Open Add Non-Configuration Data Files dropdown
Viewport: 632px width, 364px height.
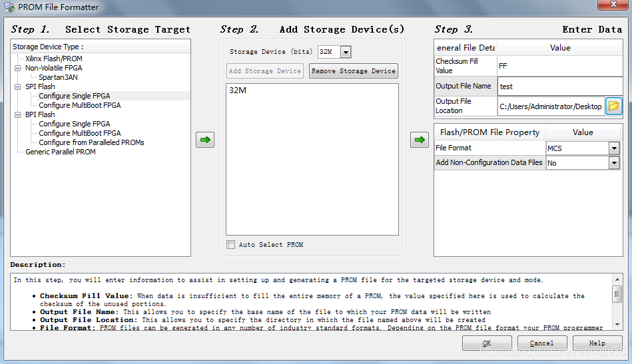(614, 162)
